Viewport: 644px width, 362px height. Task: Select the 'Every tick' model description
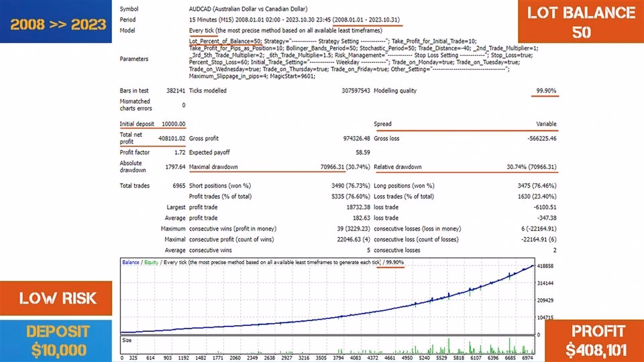pos(285,30)
